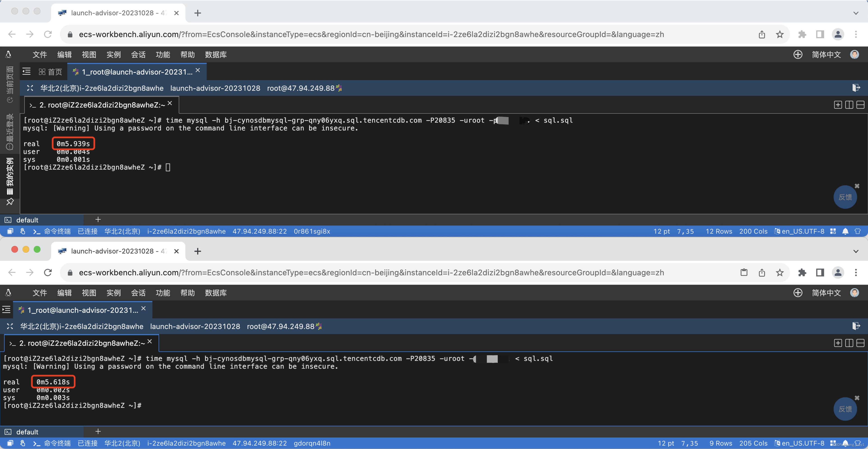
Task: Reload page in the top browser window
Action: click(48, 34)
